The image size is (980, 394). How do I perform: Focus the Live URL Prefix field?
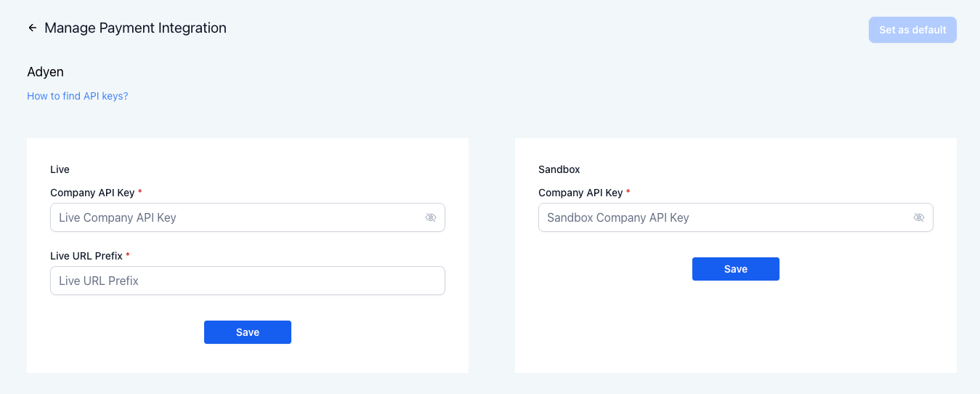(248, 281)
